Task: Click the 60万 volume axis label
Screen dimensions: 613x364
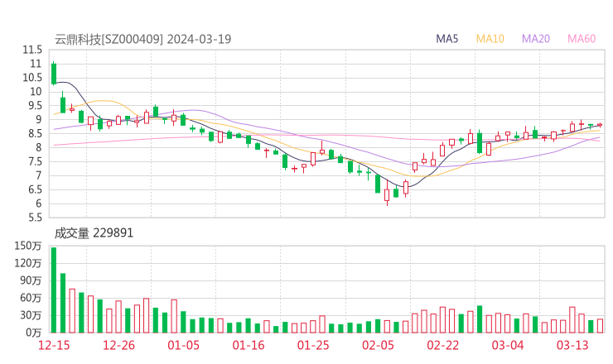Action: click(x=31, y=298)
